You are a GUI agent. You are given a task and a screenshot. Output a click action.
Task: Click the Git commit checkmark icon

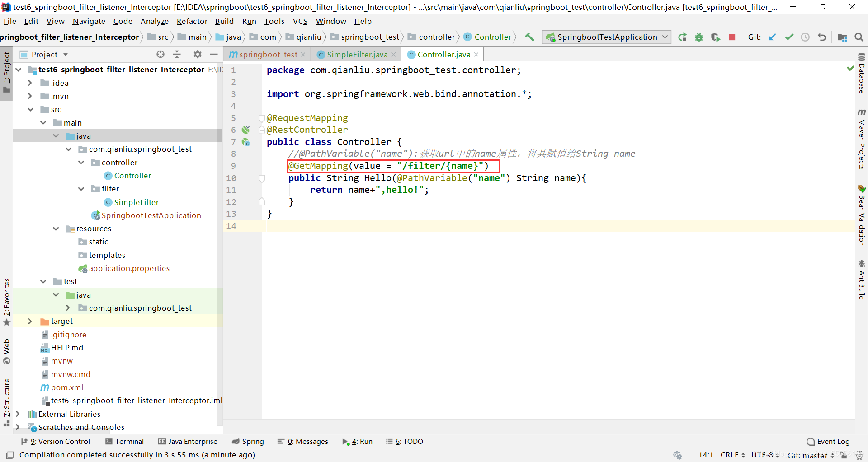point(789,37)
